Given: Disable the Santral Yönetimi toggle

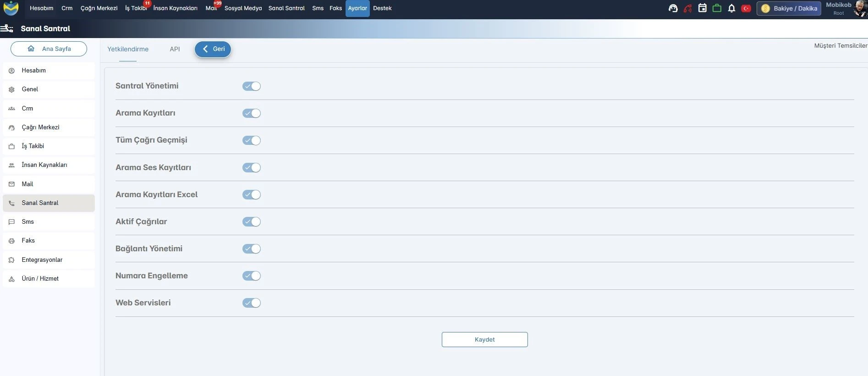Looking at the screenshot, I should [x=251, y=86].
